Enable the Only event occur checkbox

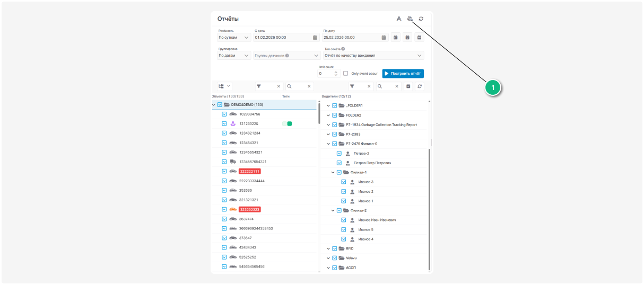point(346,74)
